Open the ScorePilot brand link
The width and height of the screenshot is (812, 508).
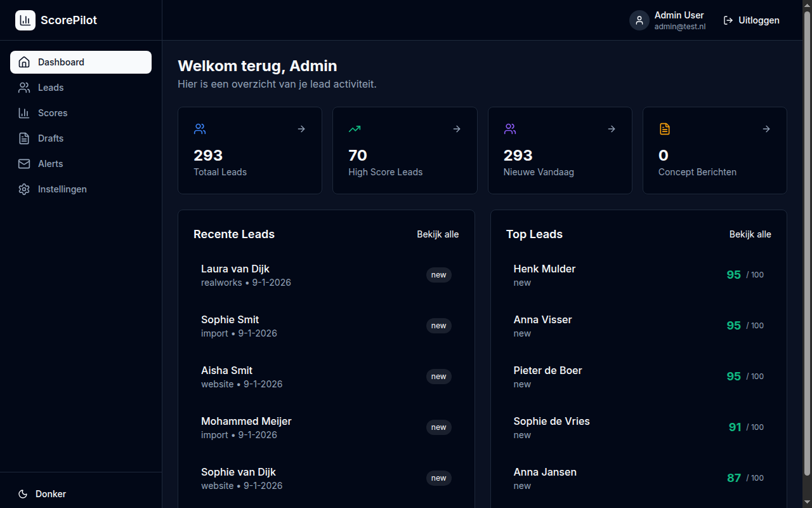tap(56, 20)
